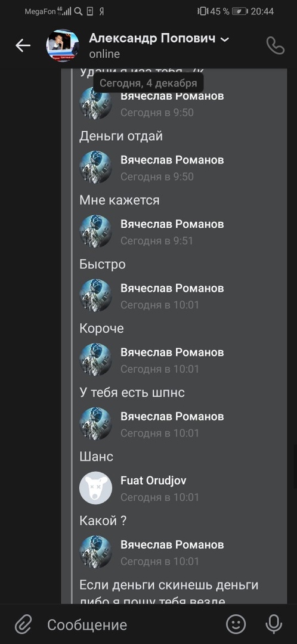Select the message У тебя есть шпнс
Screen dimensions: 297x644
(132, 392)
